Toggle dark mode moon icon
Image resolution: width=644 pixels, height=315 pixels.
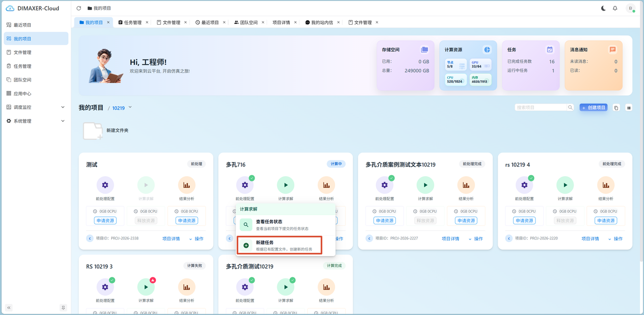tap(604, 9)
